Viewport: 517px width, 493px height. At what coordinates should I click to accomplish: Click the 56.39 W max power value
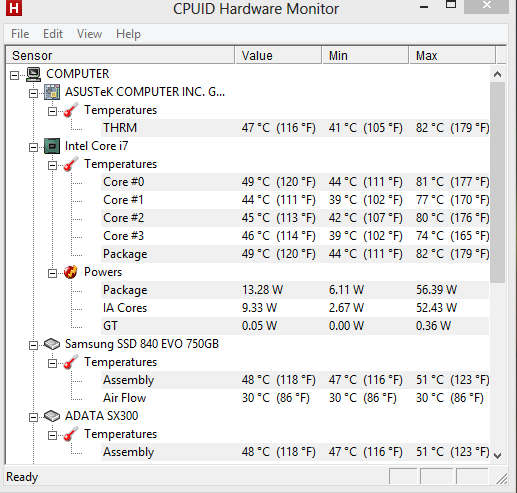(x=436, y=290)
